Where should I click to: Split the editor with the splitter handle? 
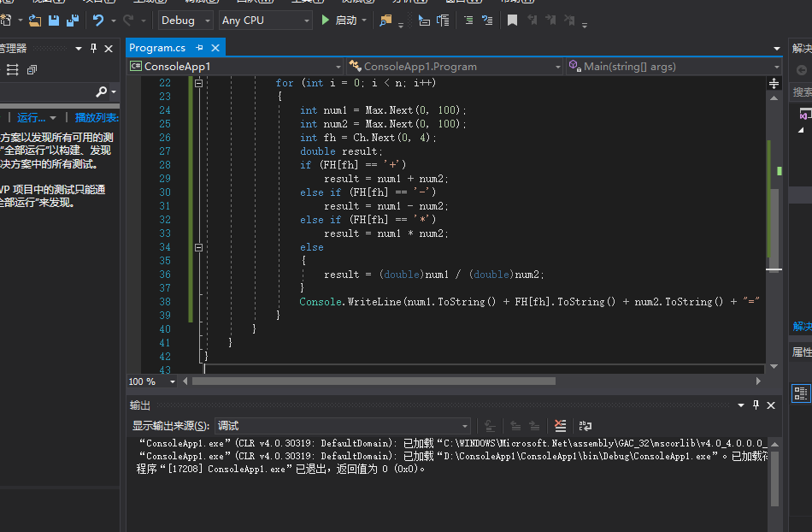point(774,84)
